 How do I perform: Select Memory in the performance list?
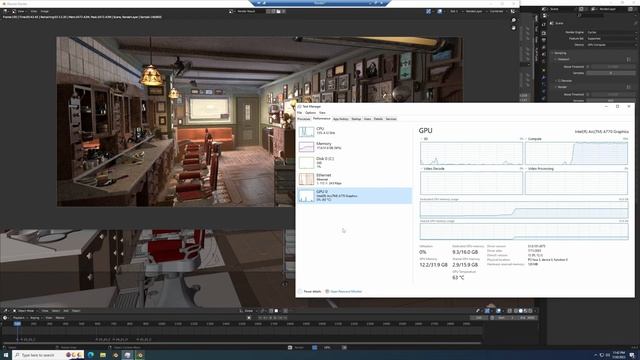click(x=354, y=146)
